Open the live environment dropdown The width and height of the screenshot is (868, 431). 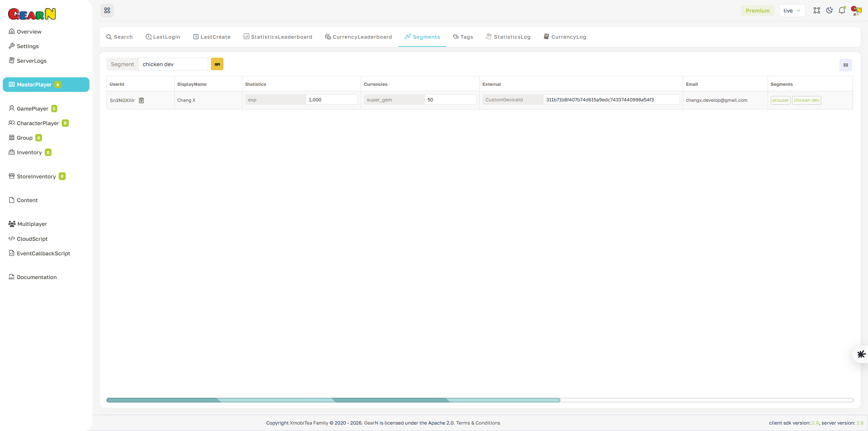click(x=792, y=11)
